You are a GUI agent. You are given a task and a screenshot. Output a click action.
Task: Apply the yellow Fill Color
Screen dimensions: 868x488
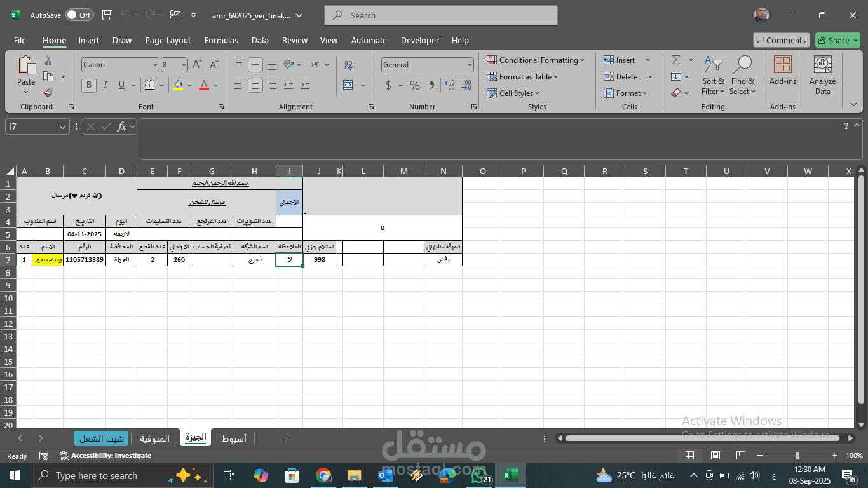(178, 85)
